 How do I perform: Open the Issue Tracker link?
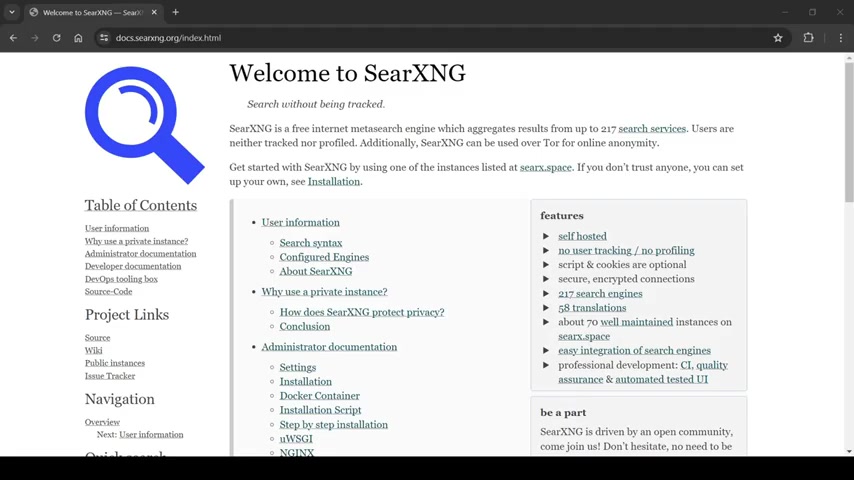[x=109, y=376]
